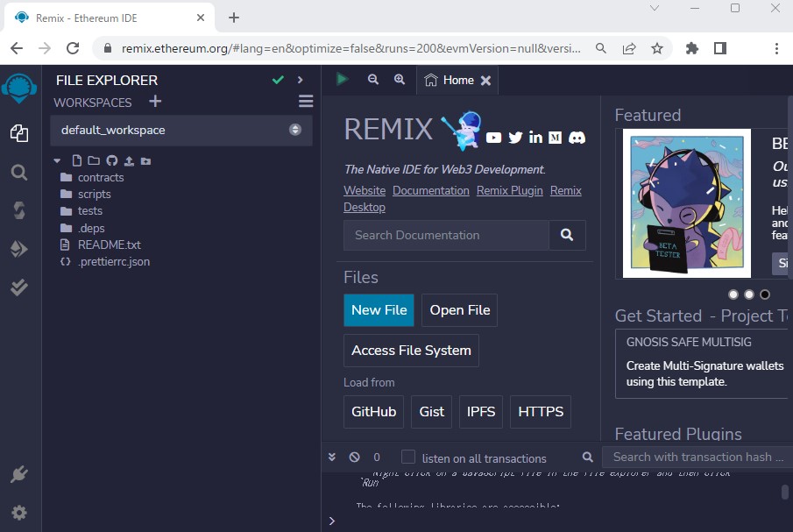Open the Documentation link
This screenshot has width=793, height=532.
(x=431, y=191)
